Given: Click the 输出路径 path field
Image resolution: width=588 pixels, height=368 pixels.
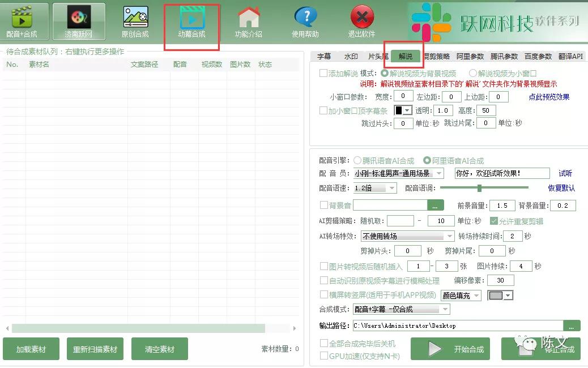Looking at the screenshot, I should tap(458, 326).
